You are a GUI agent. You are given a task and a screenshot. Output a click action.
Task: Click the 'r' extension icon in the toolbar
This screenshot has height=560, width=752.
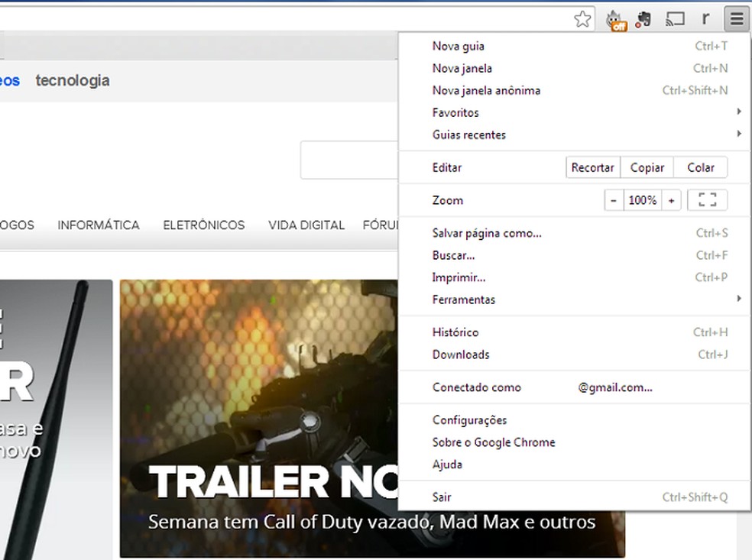[x=705, y=18]
